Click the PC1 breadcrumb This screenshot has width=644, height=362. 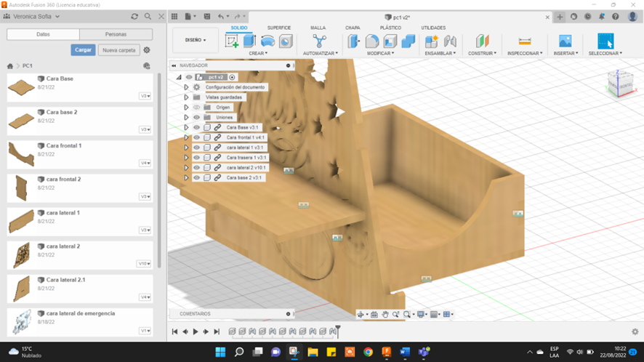(28, 65)
